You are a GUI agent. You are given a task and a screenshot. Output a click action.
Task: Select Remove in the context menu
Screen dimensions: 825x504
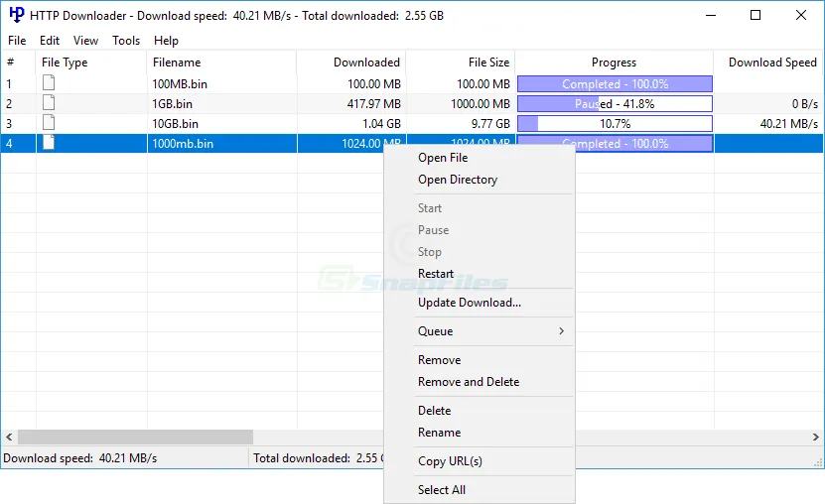(479, 360)
